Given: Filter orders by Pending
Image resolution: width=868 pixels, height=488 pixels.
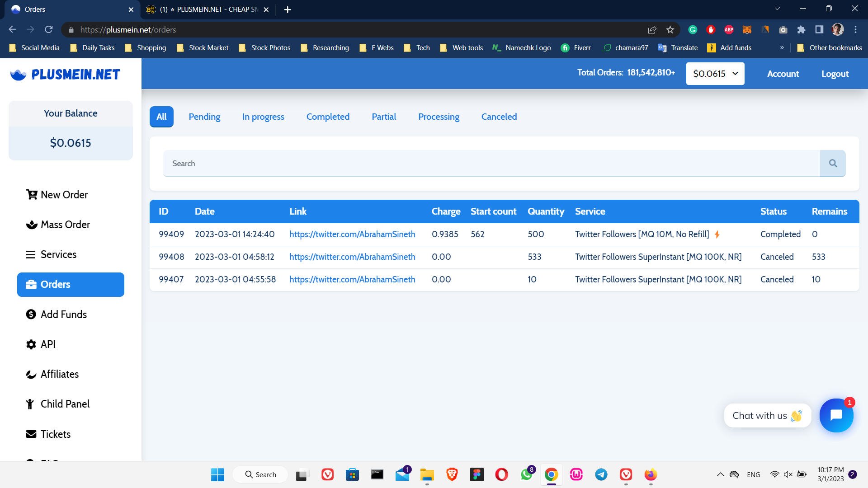Looking at the screenshot, I should [x=204, y=117].
